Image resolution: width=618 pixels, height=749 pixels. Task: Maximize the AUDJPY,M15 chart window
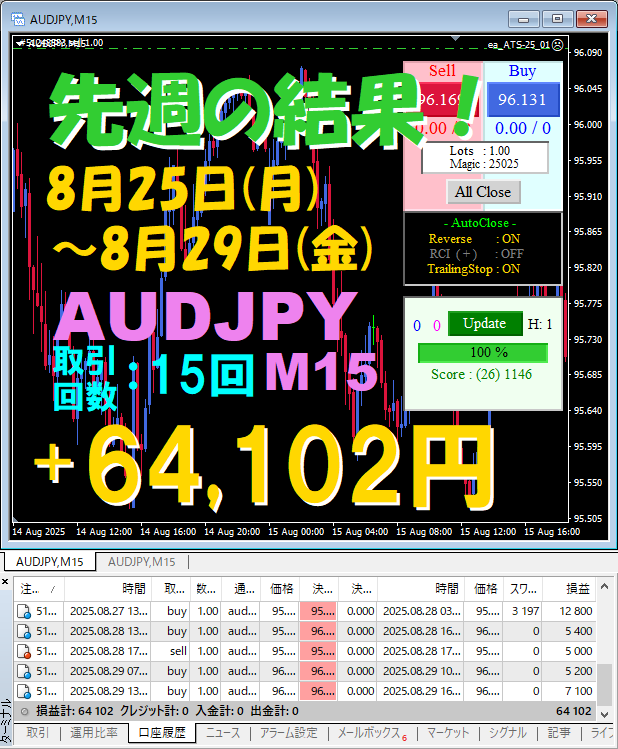click(557, 19)
